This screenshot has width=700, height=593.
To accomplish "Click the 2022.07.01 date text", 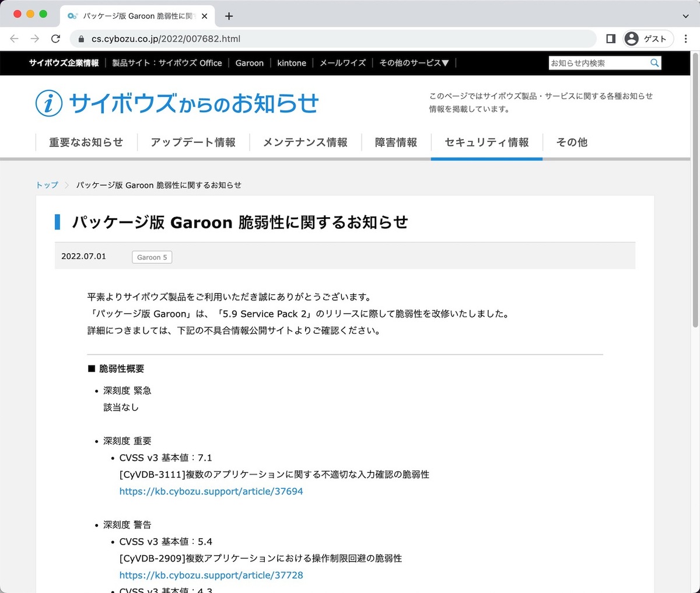I will pos(83,256).
